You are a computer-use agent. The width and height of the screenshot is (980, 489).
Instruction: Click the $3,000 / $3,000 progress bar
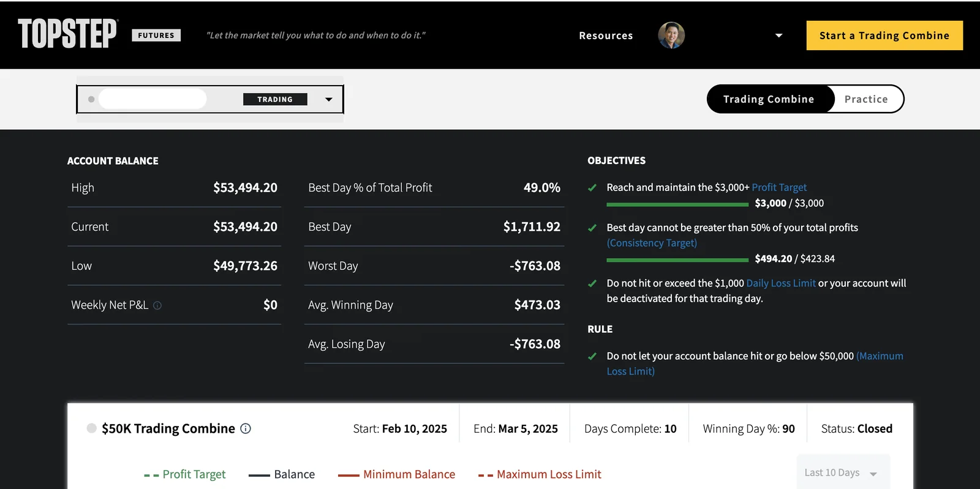677,204
